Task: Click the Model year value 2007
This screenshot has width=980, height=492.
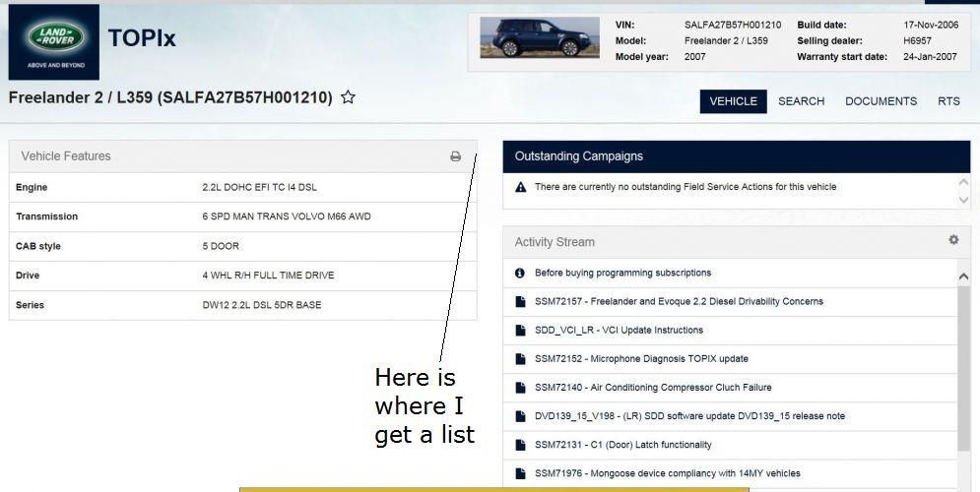Action: pyautogui.click(x=694, y=57)
